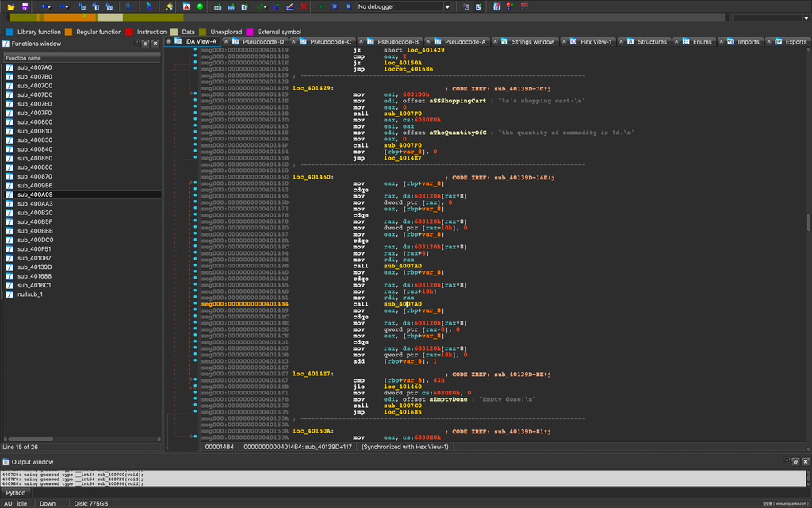
Task: Save database with the floppy disk icon
Action: coord(25,6)
